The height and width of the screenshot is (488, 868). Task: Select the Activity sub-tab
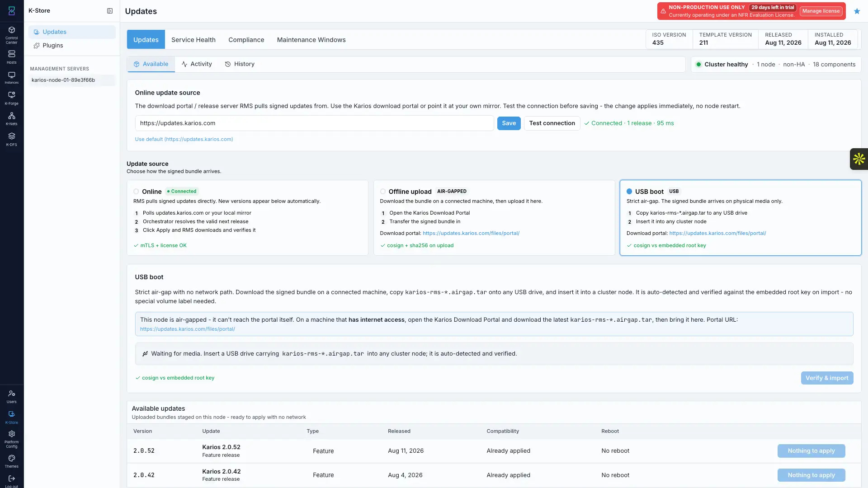(197, 64)
